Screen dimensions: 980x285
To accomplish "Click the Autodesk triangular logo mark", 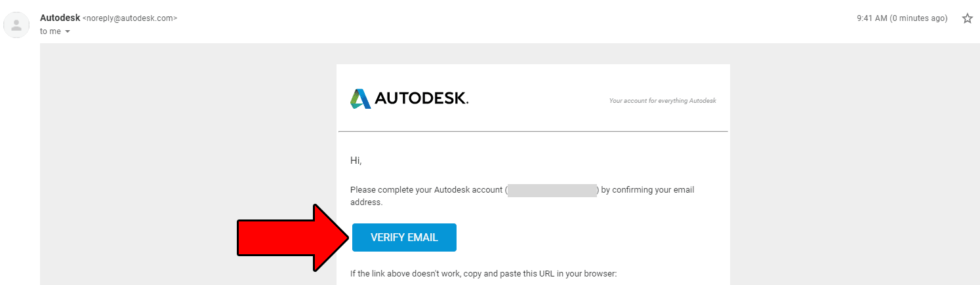I will [360, 98].
